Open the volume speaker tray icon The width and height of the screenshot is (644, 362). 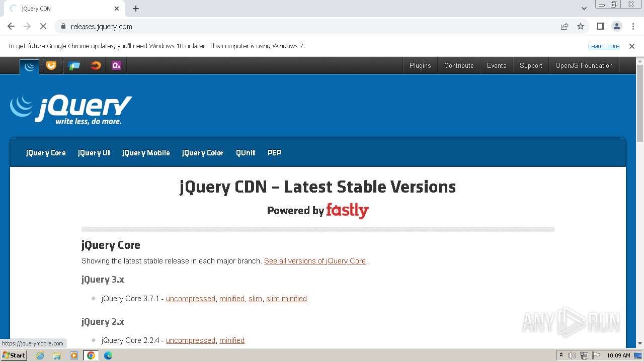click(572, 355)
